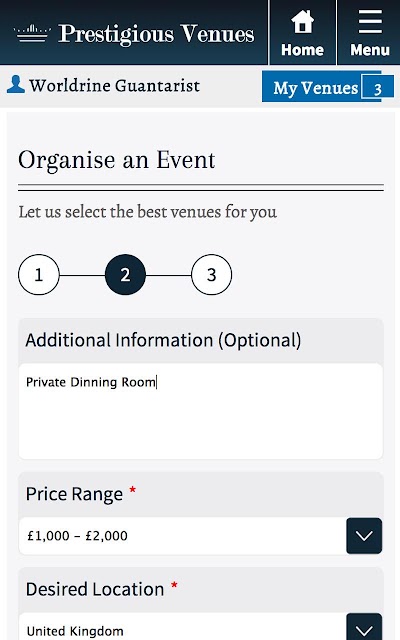Open the United Kingdom location selector

tap(200, 627)
